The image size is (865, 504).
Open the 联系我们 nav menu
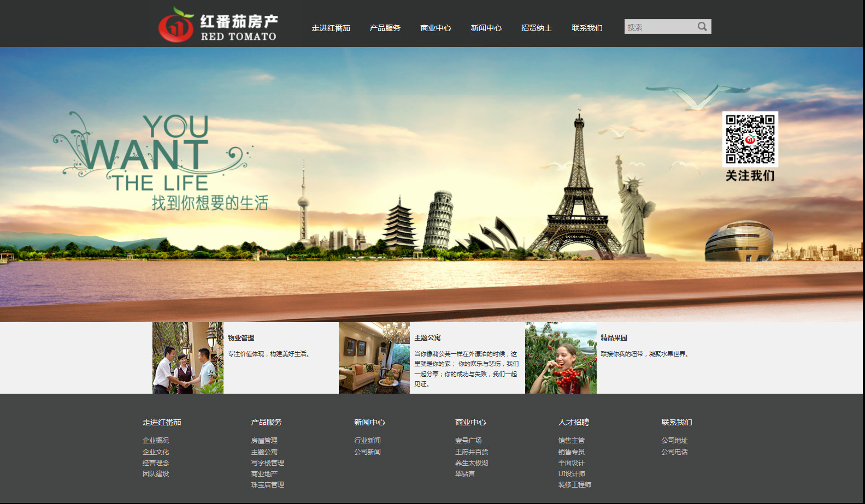pos(587,28)
